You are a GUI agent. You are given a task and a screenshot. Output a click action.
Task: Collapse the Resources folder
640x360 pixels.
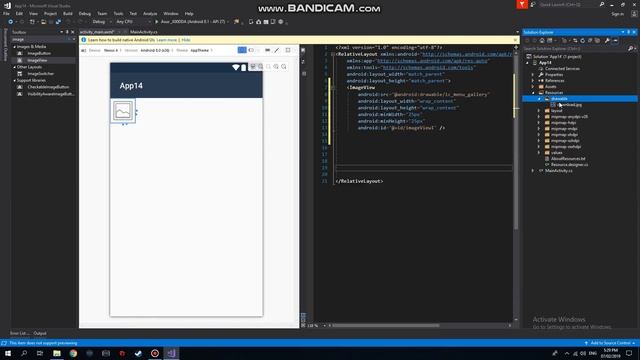533,93
